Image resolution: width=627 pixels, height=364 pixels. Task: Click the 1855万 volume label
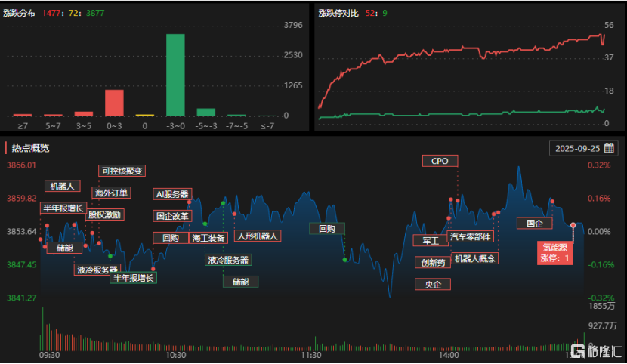coord(602,306)
